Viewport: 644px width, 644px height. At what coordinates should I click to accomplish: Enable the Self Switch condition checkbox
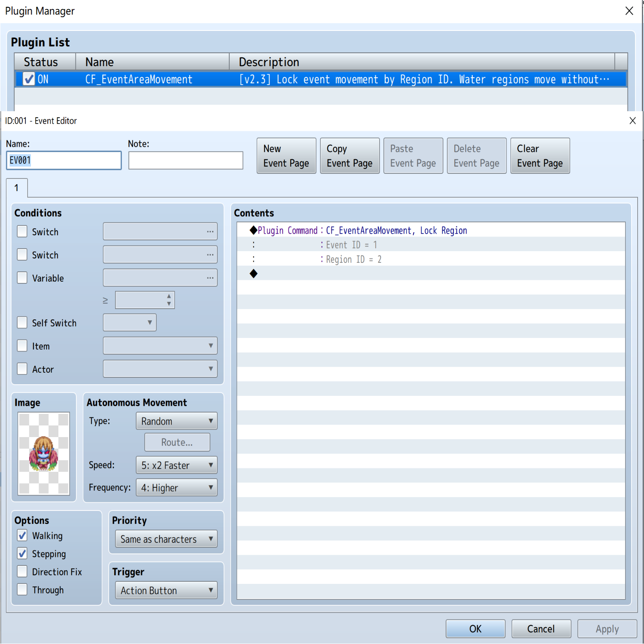[22, 322]
